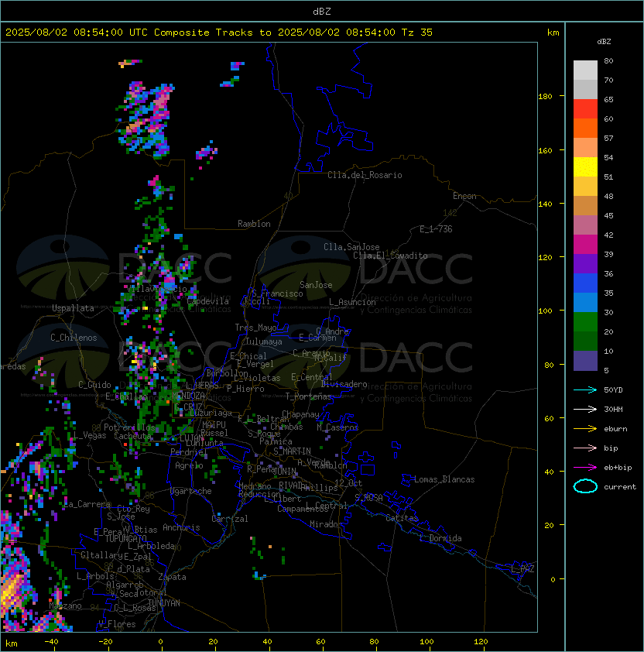Pick the dark green swatch between 20 and 10

tap(585, 341)
